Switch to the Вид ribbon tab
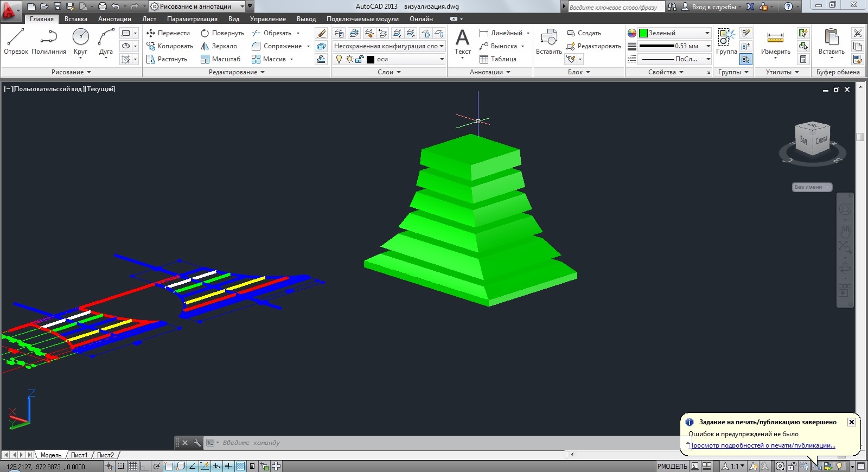 [x=234, y=19]
